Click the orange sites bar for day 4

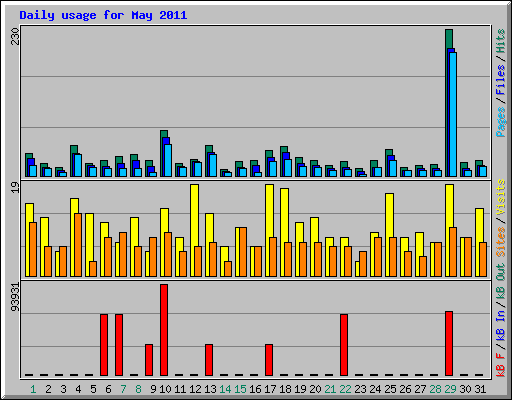coord(78,245)
